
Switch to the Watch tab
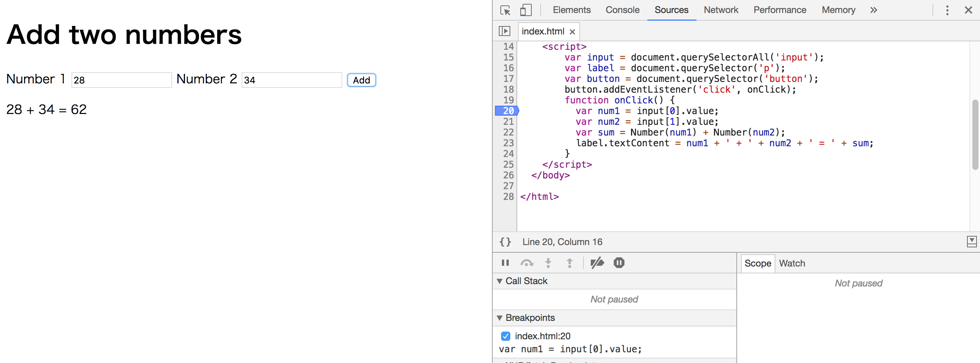tap(792, 263)
